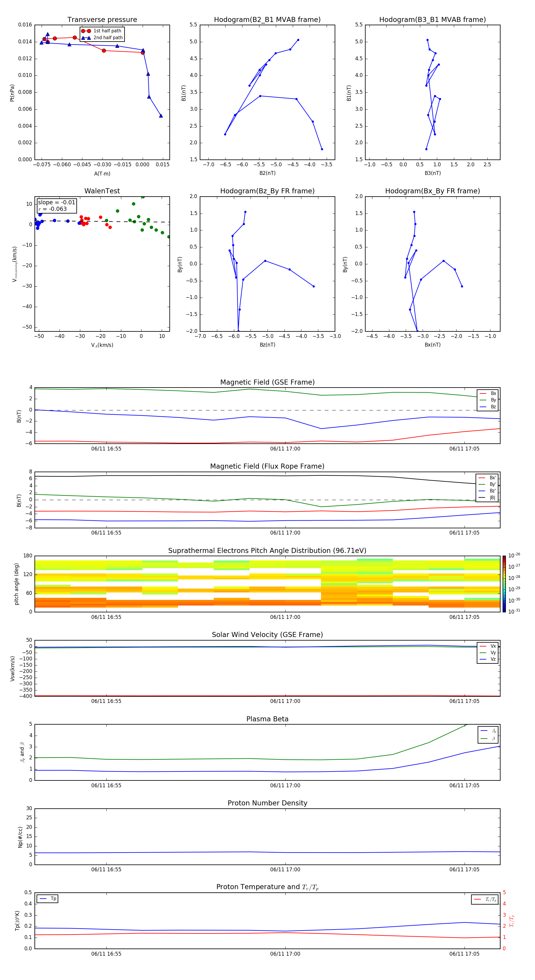Image resolution: width=535 pixels, height=980 pixels.
Task: Select the Vz entry in the velocity legend
Action: click(488, 659)
